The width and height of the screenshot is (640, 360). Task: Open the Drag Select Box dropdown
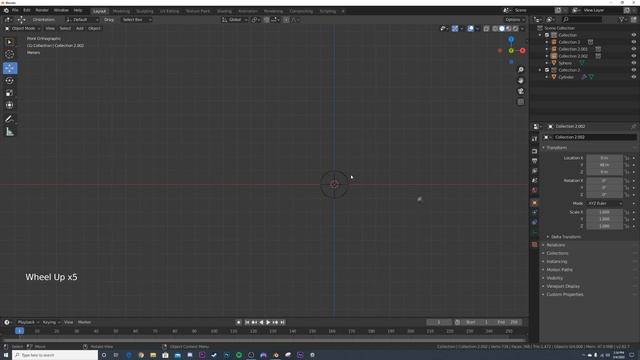pyautogui.click(x=137, y=20)
